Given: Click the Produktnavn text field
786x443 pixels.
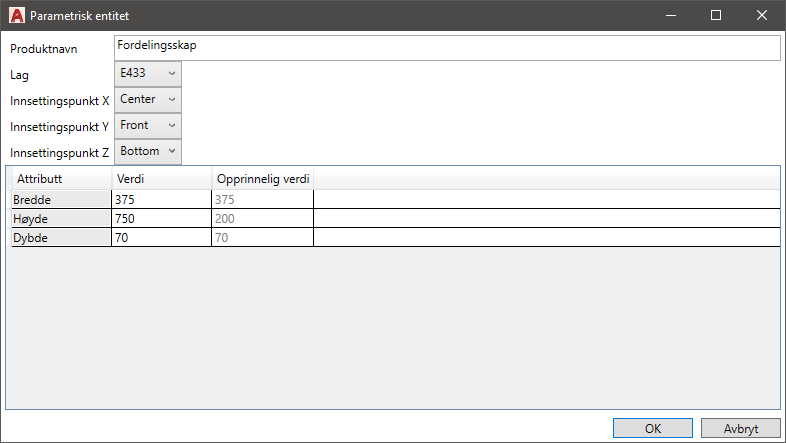Looking at the screenshot, I should click(446, 48).
